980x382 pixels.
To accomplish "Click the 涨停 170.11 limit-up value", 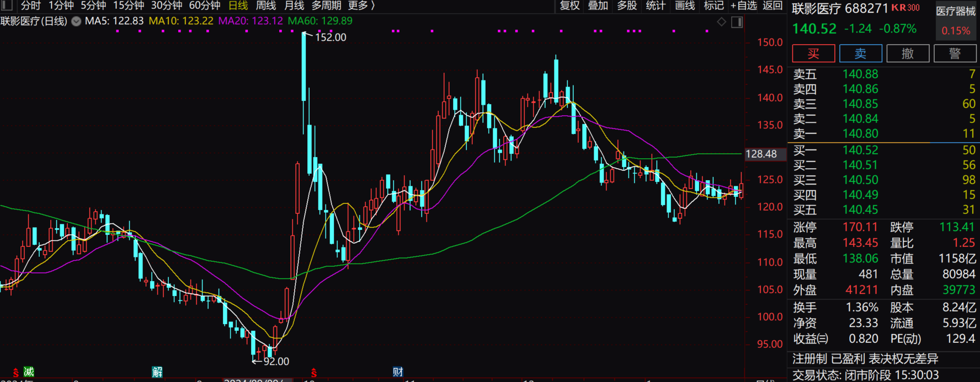I will [860, 227].
